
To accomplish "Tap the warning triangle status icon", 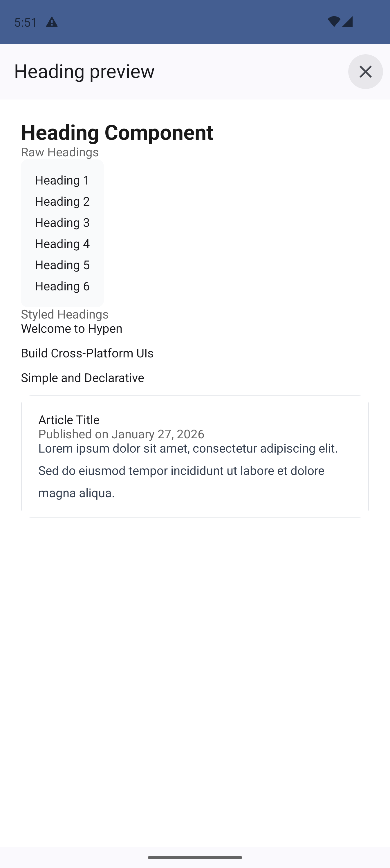I will [52, 22].
